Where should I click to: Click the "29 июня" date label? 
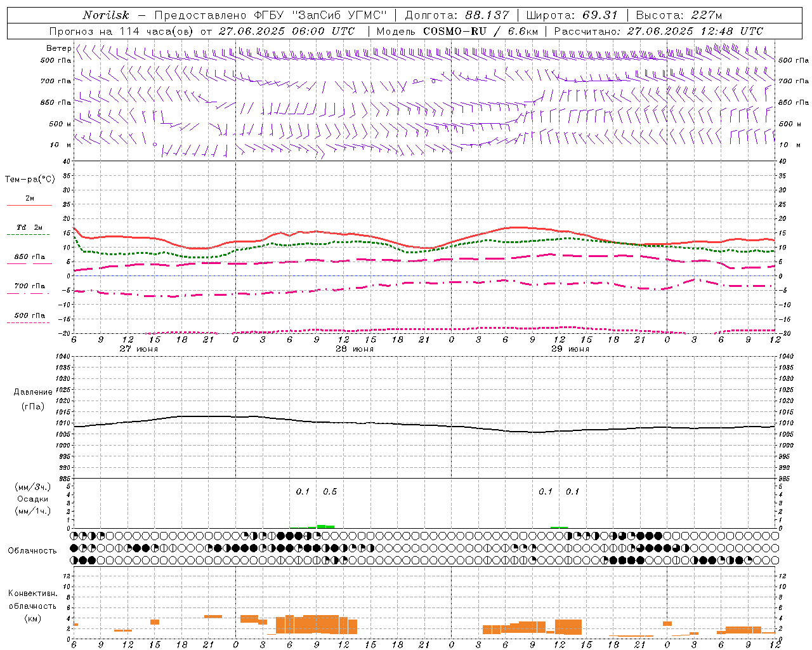tap(570, 349)
